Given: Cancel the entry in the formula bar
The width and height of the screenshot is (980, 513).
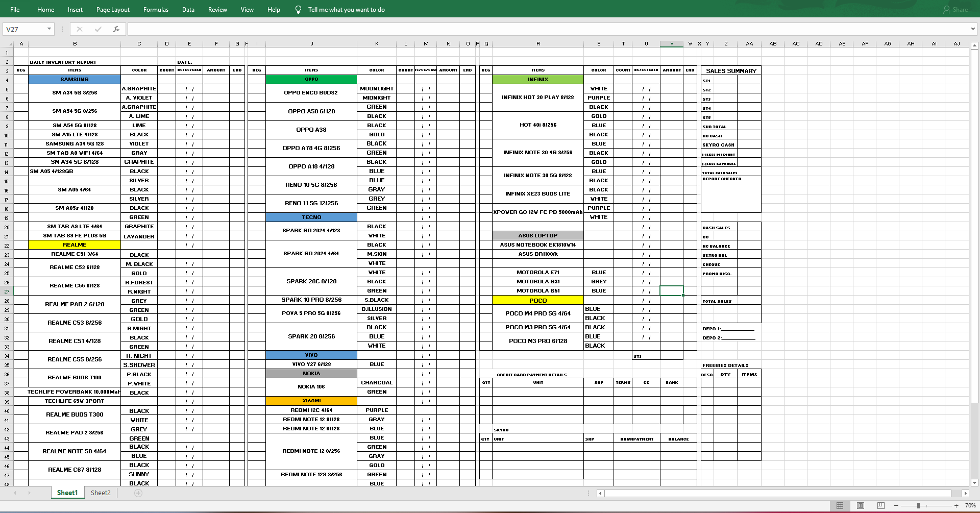Looking at the screenshot, I should [x=80, y=29].
